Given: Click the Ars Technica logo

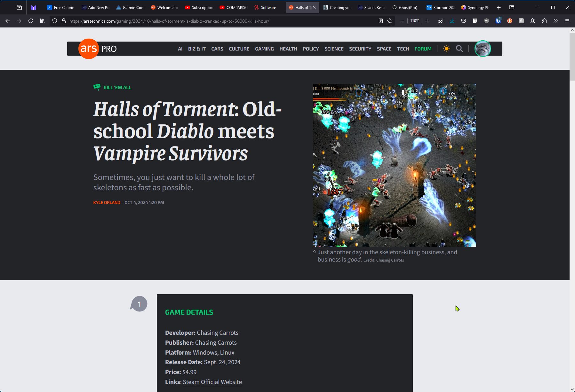Looking at the screenshot, I should click(x=89, y=49).
